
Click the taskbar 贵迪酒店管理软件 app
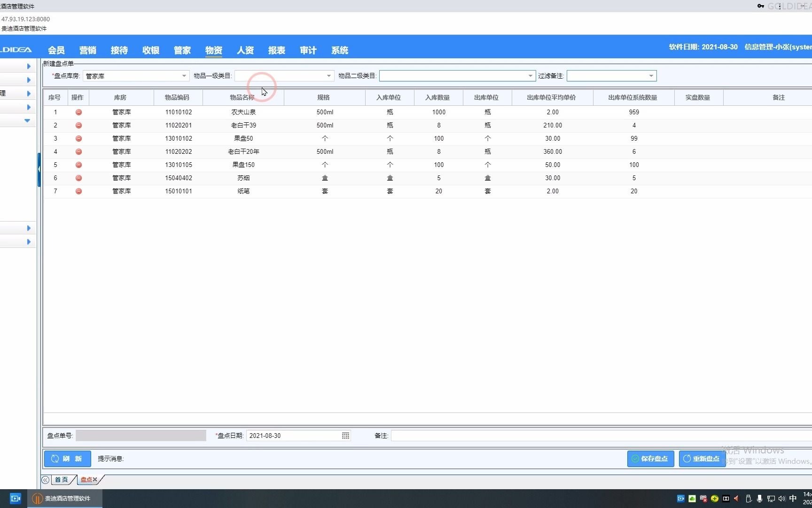pos(64,499)
